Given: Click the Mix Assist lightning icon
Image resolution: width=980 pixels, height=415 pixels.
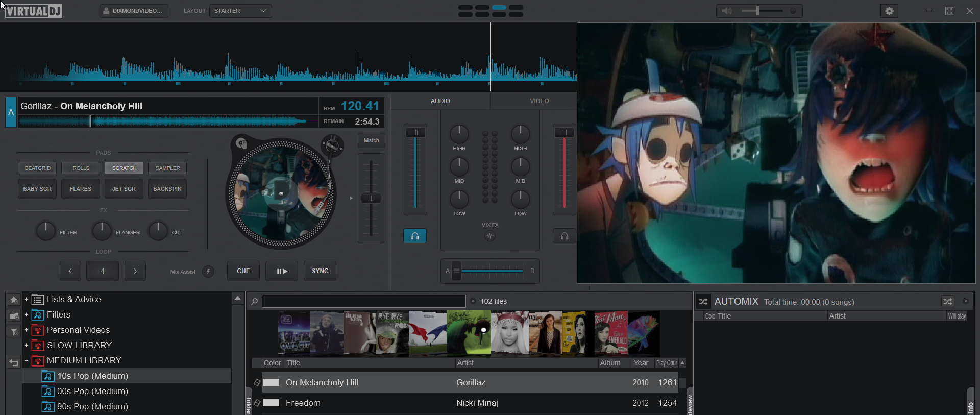Looking at the screenshot, I should [x=208, y=271].
